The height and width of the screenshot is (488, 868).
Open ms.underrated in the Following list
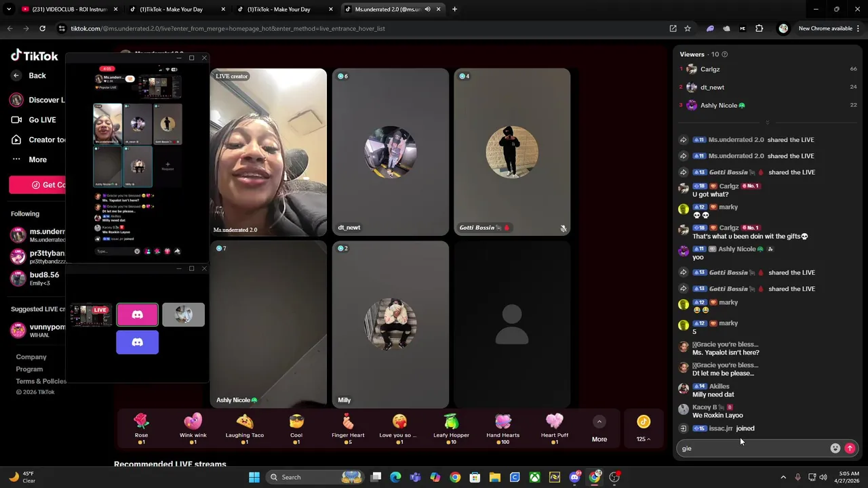tap(38, 235)
